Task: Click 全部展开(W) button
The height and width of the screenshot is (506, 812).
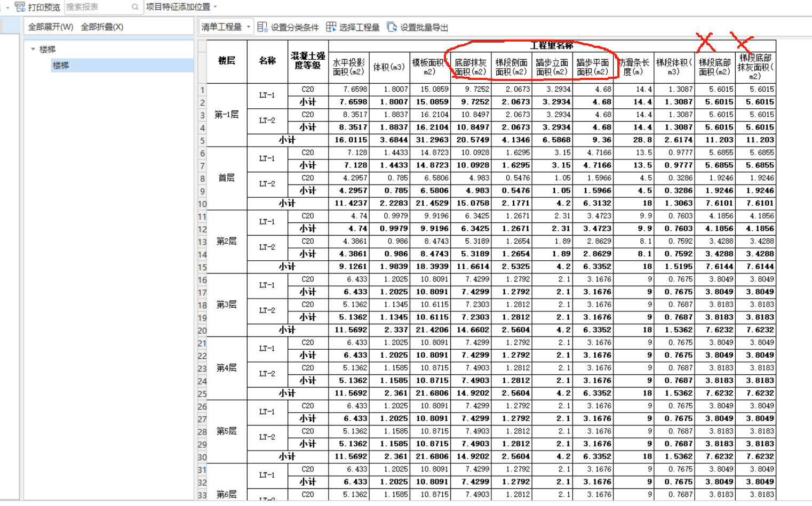Action: (51, 27)
